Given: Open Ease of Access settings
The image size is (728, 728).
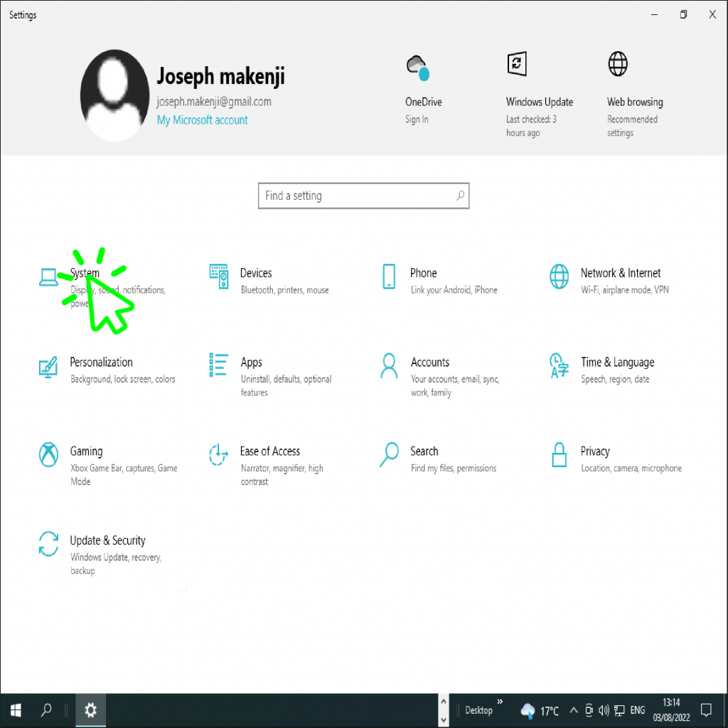Looking at the screenshot, I should point(270,451).
